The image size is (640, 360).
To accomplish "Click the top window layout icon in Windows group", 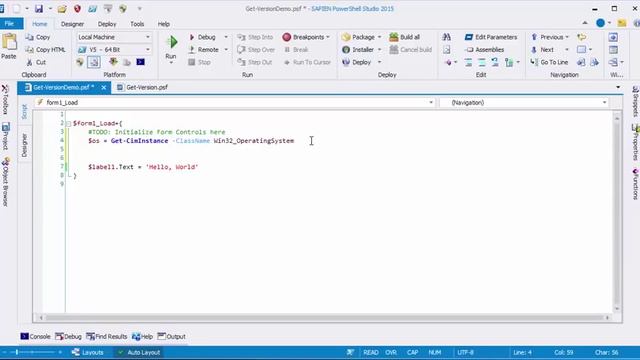I will [613, 37].
